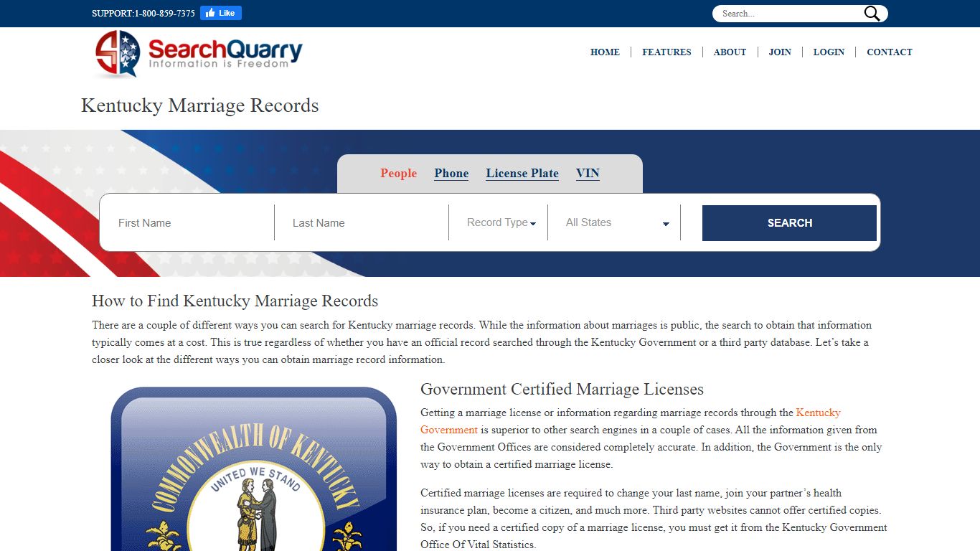Click the magnifying glass search icon
Screen dimensions: 980x551
(x=872, y=14)
